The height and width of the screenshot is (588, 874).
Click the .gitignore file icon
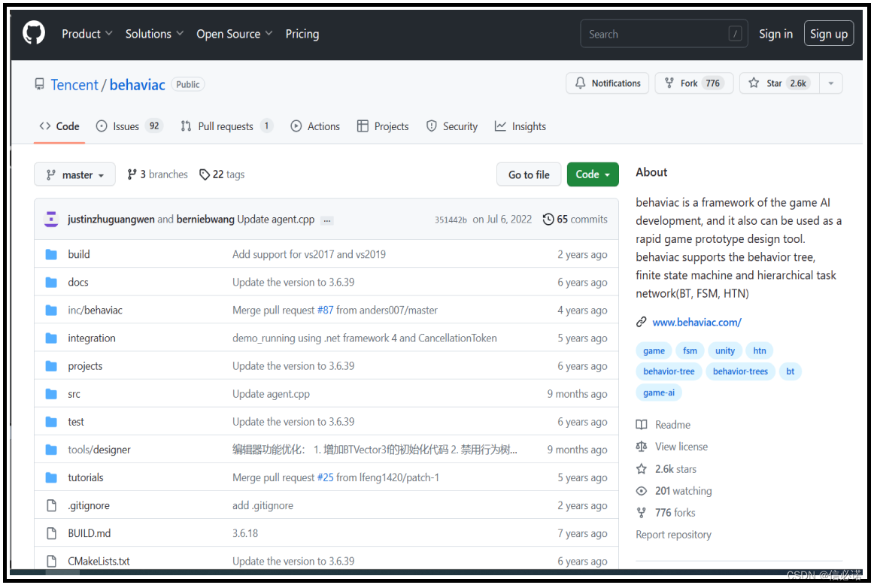pyautogui.click(x=51, y=505)
